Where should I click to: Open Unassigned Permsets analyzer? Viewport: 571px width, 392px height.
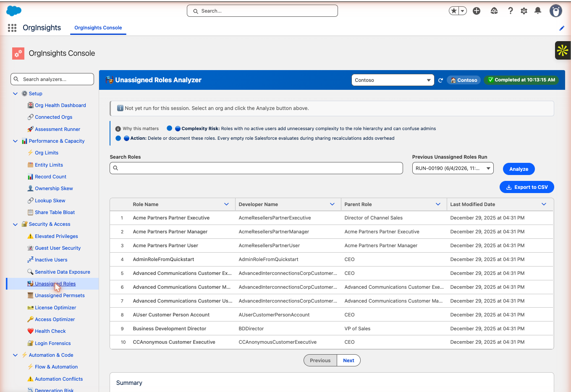tap(60, 295)
